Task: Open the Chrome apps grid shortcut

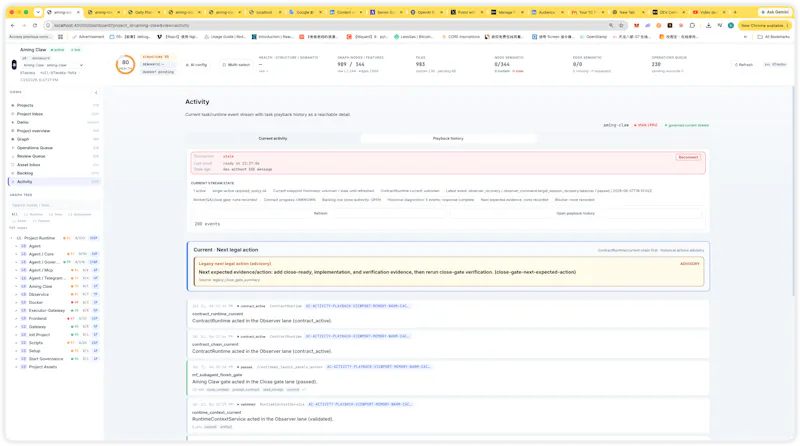Action: (x=60, y=37)
